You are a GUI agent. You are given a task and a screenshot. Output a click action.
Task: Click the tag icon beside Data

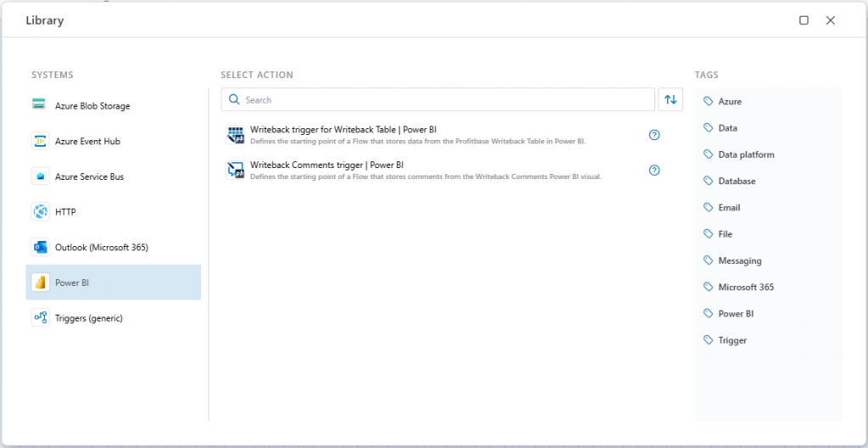tap(708, 128)
